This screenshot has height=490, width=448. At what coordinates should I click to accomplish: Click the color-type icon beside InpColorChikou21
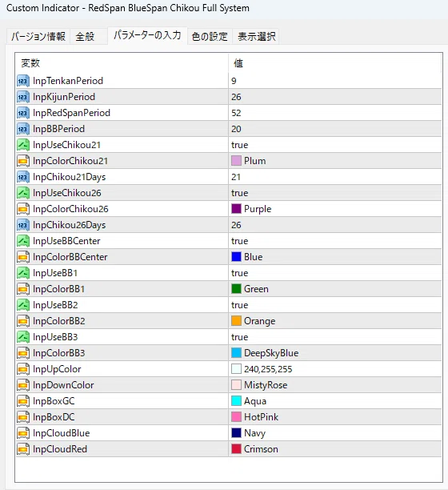click(23, 161)
